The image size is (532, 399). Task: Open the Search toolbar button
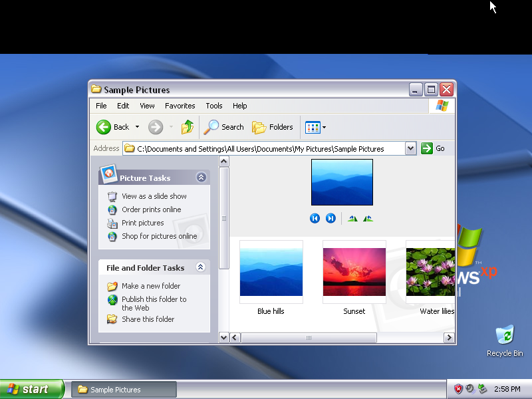224,127
